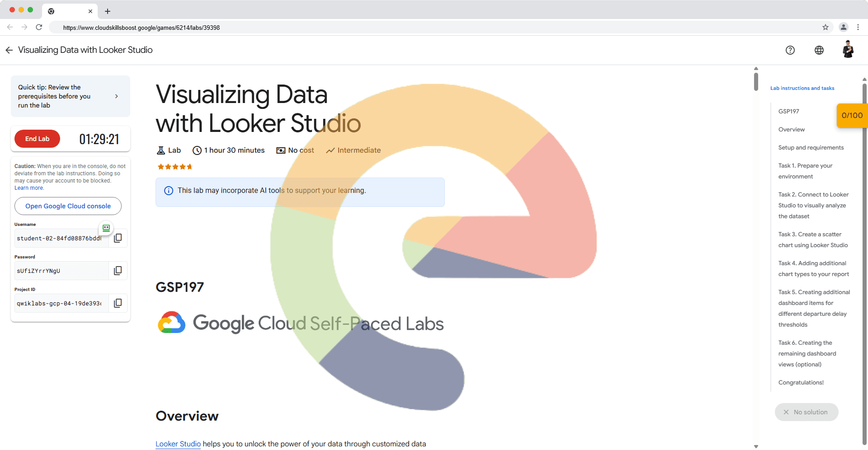The height and width of the screenshot is (450, 868).
Task: Open the Chrome three-dot menu
Action: [x=858, y=28]
